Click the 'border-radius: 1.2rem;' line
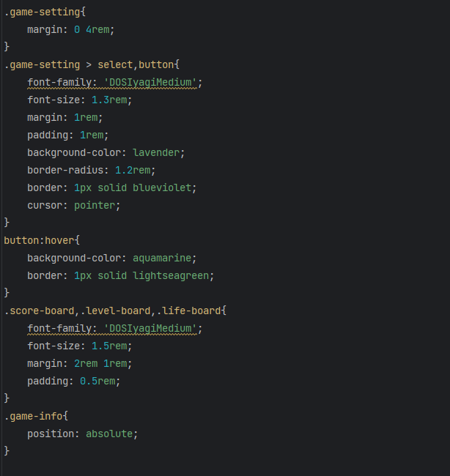Screen dimensions: 450x476 (92, 170)
